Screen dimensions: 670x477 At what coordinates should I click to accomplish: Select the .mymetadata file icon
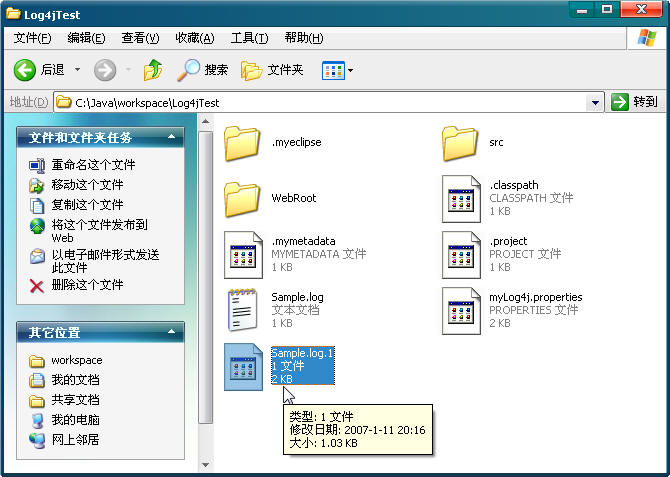243,255
